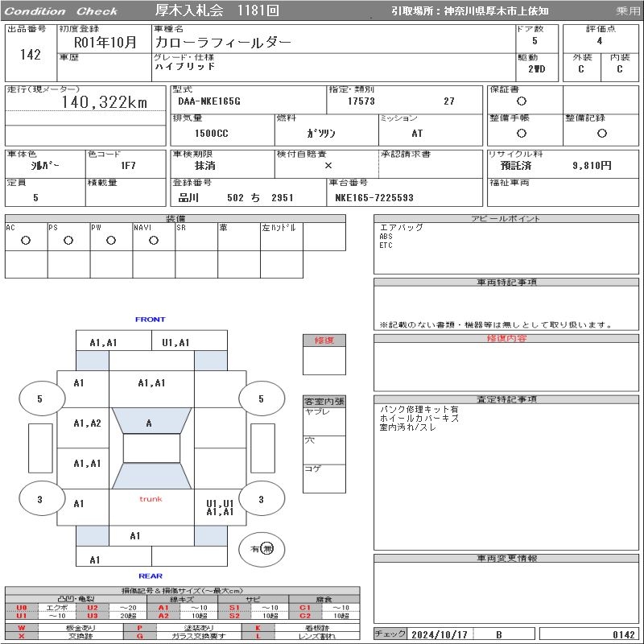Click the × mark under 検付自賠責
The width and height of the screenshot is (644, 644).
click(328, 166)
